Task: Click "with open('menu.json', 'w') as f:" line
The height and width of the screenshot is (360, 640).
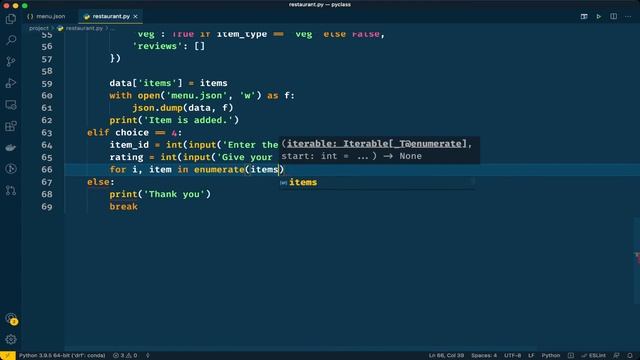Action: pos(202,96)
